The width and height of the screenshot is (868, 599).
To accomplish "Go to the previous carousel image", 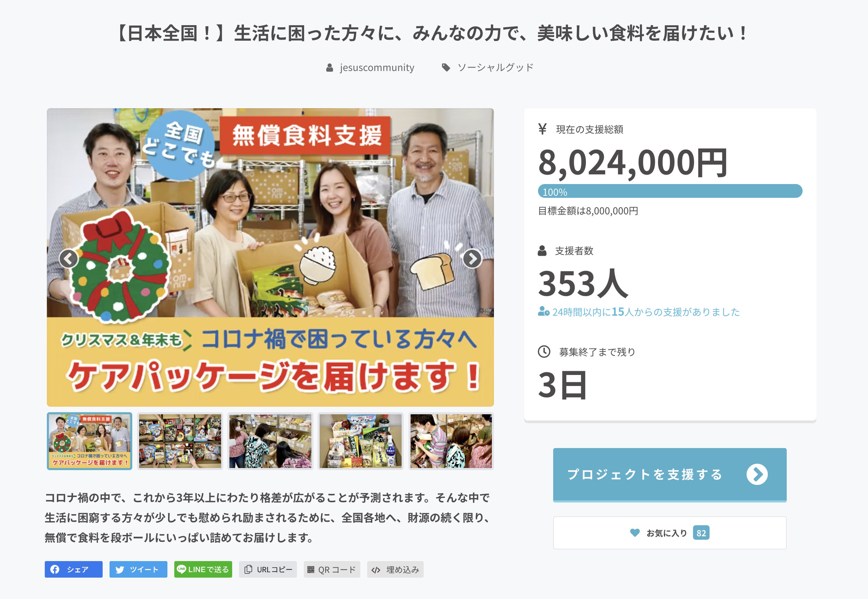I will click(x=69, y=258).
